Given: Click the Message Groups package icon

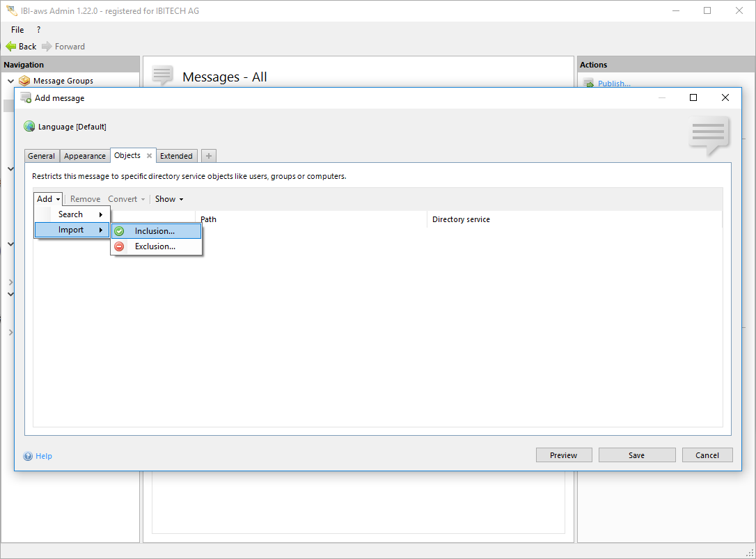Looking at the screenshot, I should click(x=24, y=81).
